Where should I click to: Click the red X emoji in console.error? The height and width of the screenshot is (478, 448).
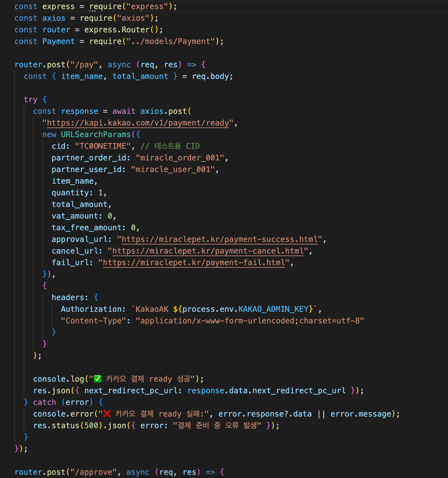[x=107, y=414]
